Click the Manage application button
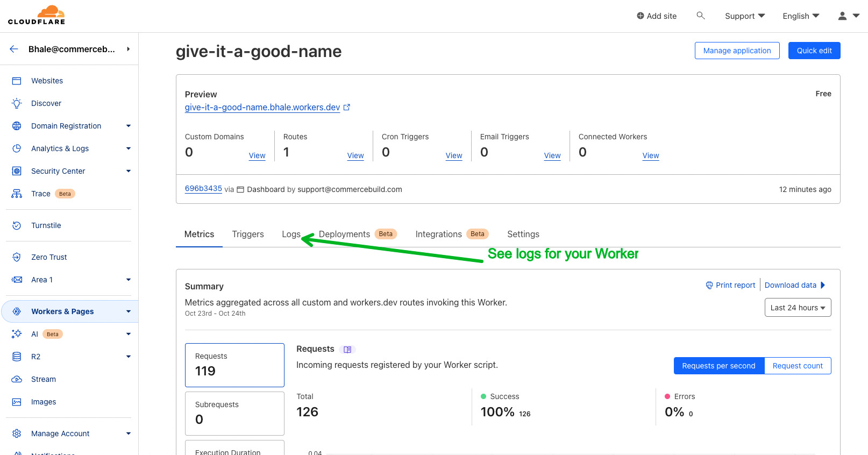 coord(737,51)
